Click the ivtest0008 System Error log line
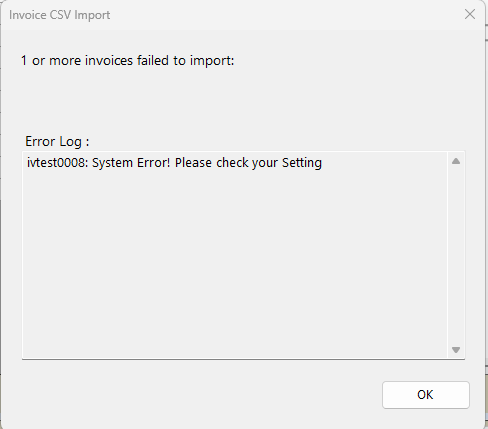The height and width of the screenshot is (429, 488). (174, 163)
